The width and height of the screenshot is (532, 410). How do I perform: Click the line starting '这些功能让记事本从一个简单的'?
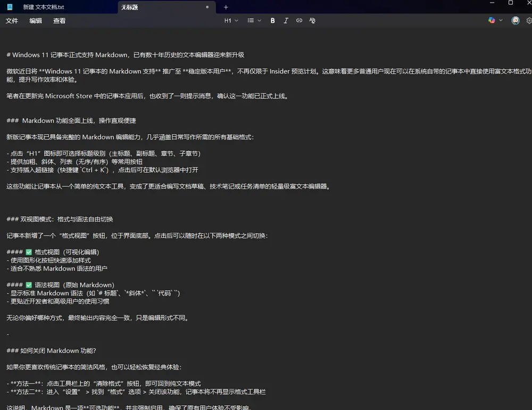[x=169, y=186]
